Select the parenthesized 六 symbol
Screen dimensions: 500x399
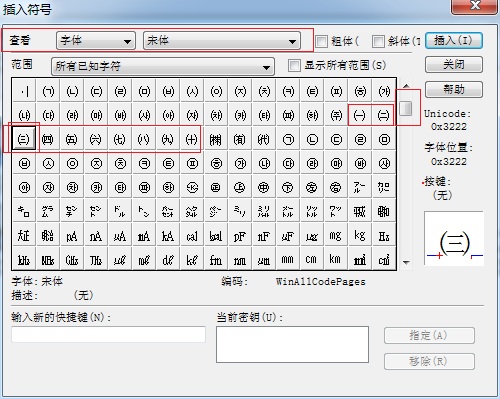(96, 139)
